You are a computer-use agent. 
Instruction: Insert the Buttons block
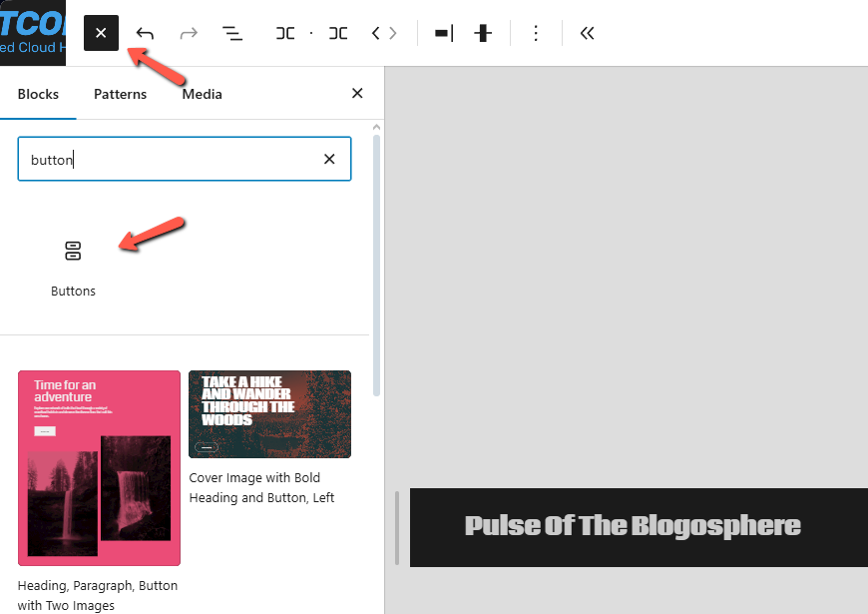(x=73, y=267)
